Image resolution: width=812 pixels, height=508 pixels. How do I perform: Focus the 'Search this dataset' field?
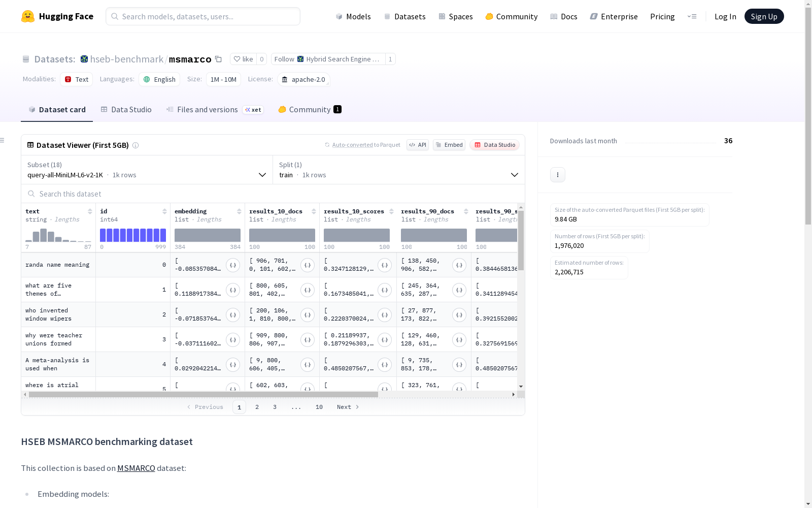(273, 194)
